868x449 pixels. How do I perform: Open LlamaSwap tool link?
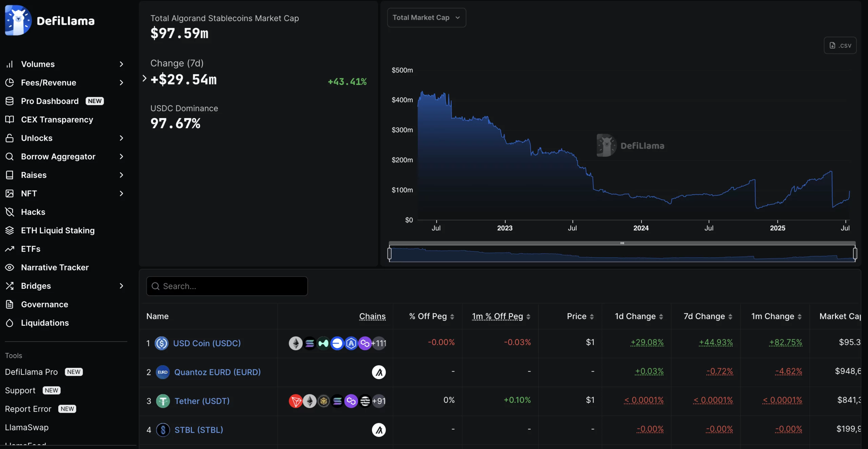click(27, 427)
